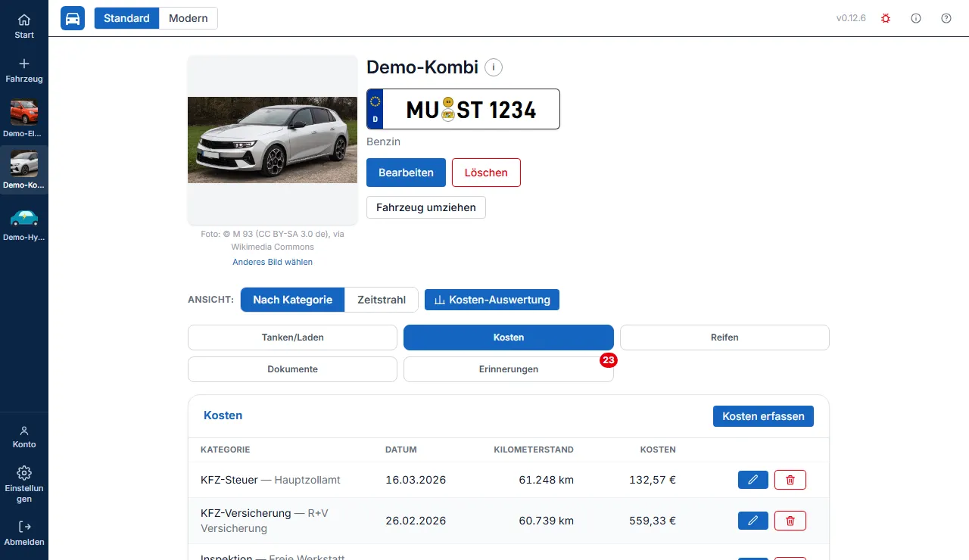The width and height of the screenshot is (969, 560).
Task: Go to Start home icon in sidebar
Action: point(24,26)
